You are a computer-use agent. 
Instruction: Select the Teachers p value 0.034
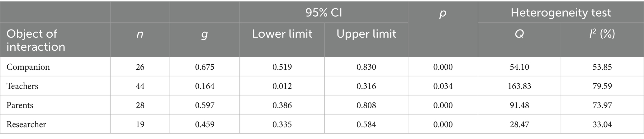coord(443,86)
